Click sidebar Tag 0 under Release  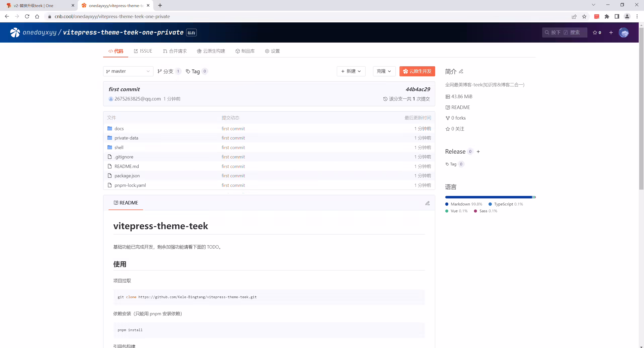pos(455,164)
